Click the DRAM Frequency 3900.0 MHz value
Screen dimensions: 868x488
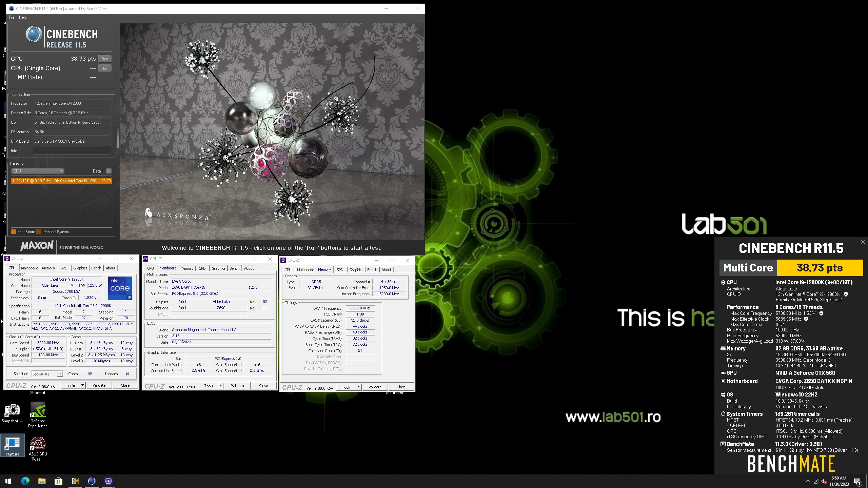click(360, 308)
